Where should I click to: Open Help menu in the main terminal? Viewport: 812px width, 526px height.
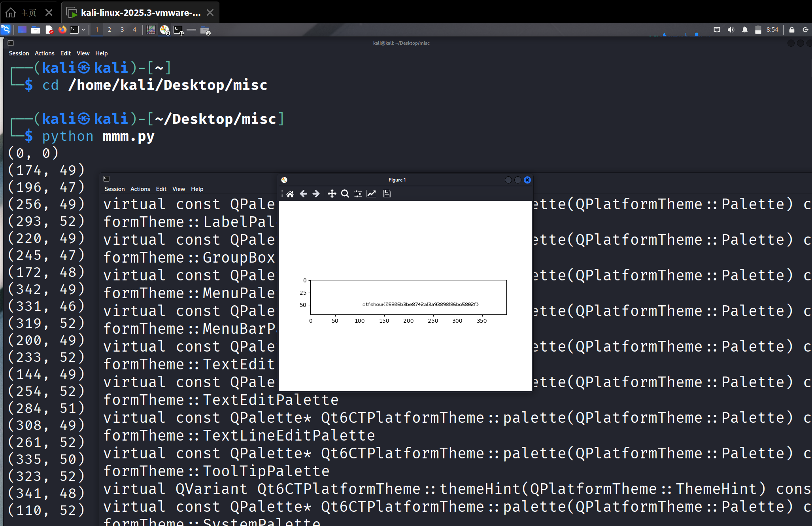(102, 53)
